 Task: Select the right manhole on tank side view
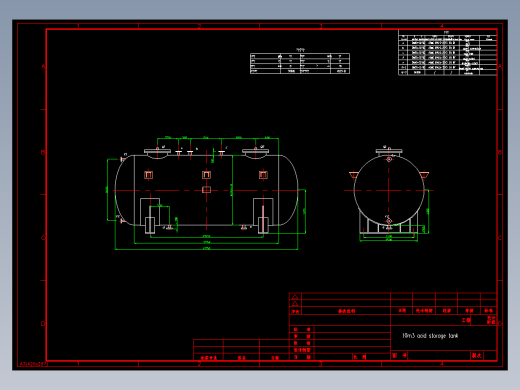coord(255,153)
